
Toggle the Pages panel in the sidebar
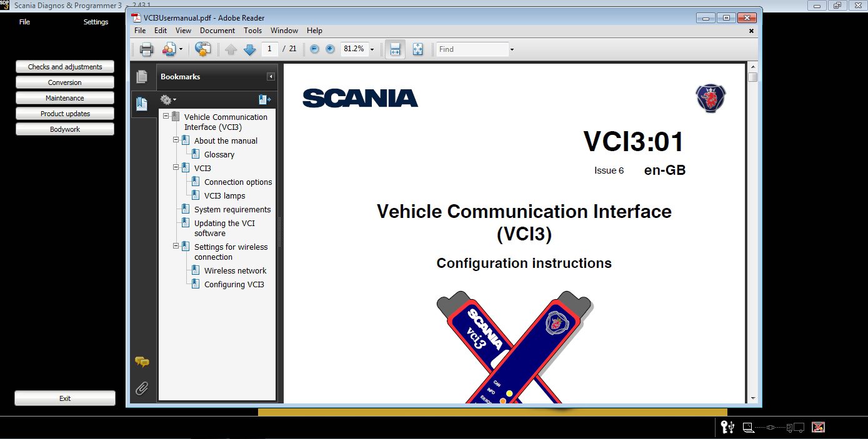tap(142, 75)
